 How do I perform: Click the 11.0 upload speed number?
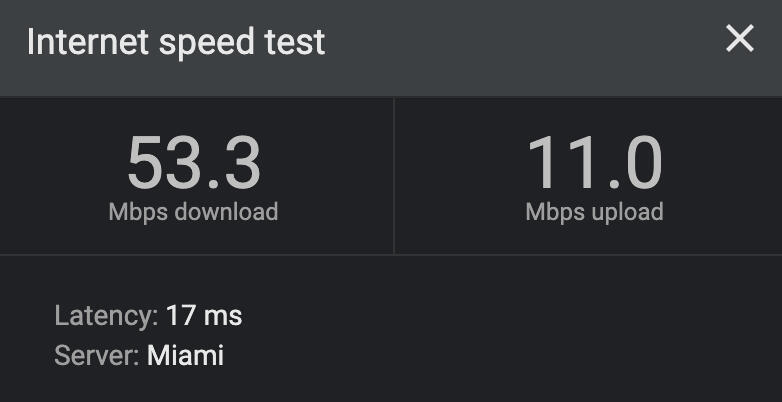coord(594,163)
